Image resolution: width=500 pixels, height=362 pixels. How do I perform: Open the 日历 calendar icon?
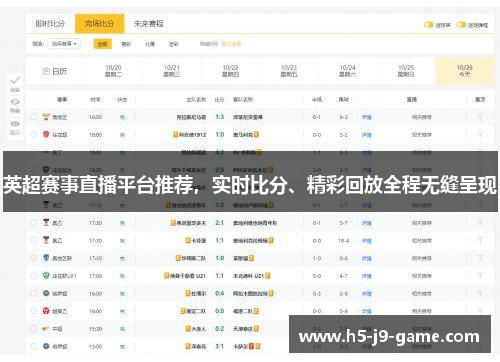click(x=46, y=71)
